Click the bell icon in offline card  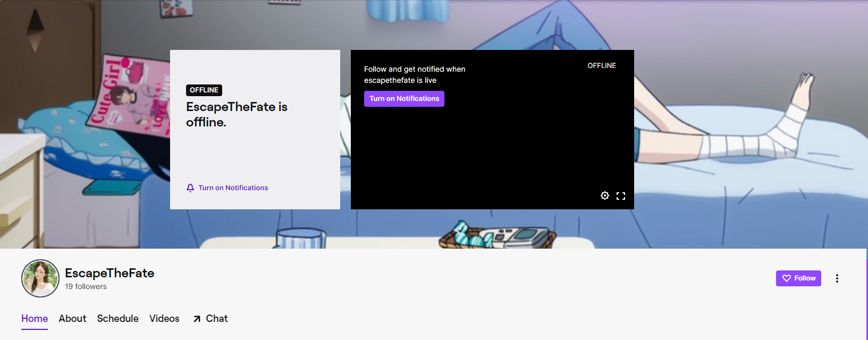[x=190, y=188]
